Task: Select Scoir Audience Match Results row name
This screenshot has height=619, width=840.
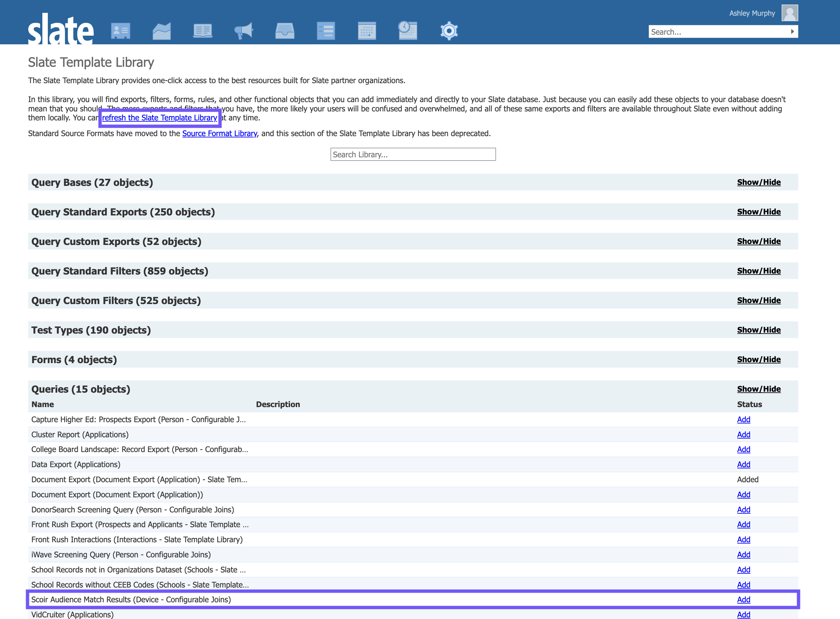Action: tap(131, 599)
